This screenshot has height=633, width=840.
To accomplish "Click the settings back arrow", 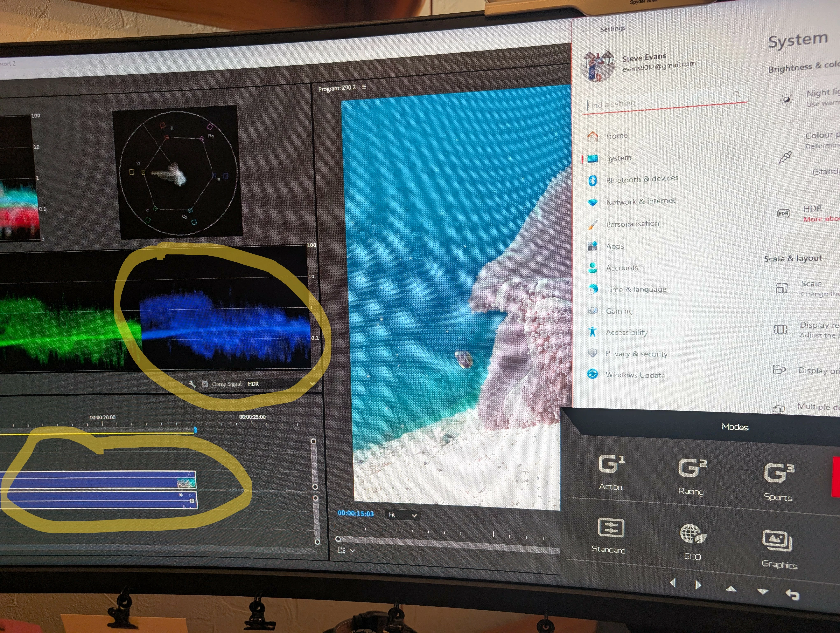I will pyautogui.click(x=585, y=30).
